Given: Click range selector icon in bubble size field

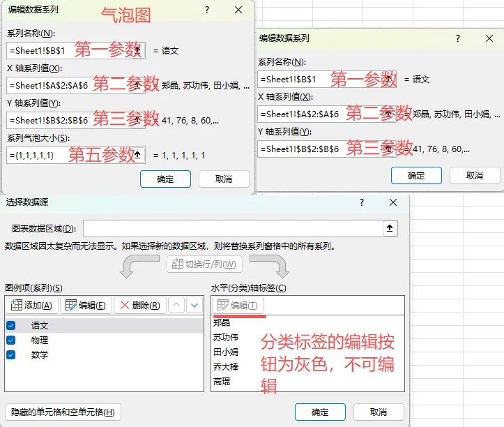Looking at the screenshot, I should point(137,155).
